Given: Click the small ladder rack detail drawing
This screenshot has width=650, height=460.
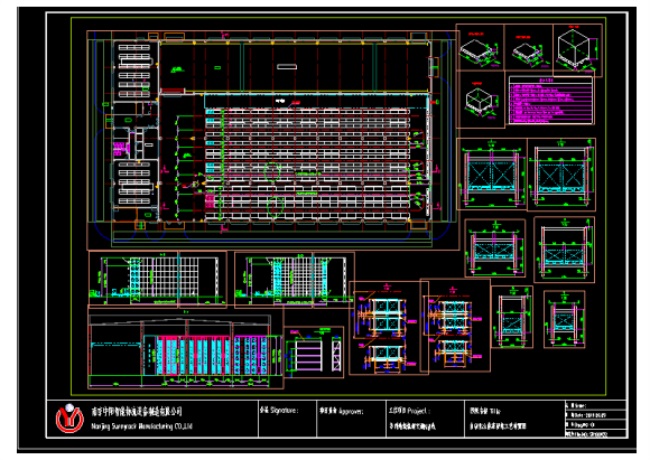Looking at the screenshot, I should click(x=311, y=353).
